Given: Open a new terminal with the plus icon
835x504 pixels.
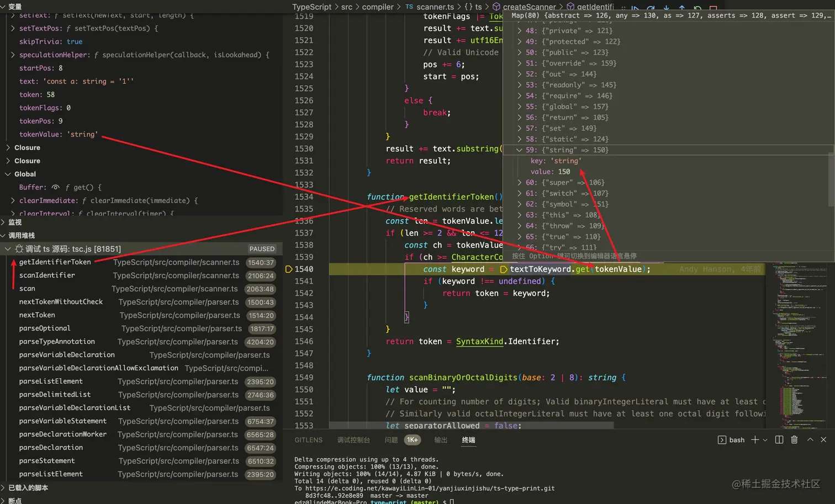Looking at the screenshot, I should (754, 440).
